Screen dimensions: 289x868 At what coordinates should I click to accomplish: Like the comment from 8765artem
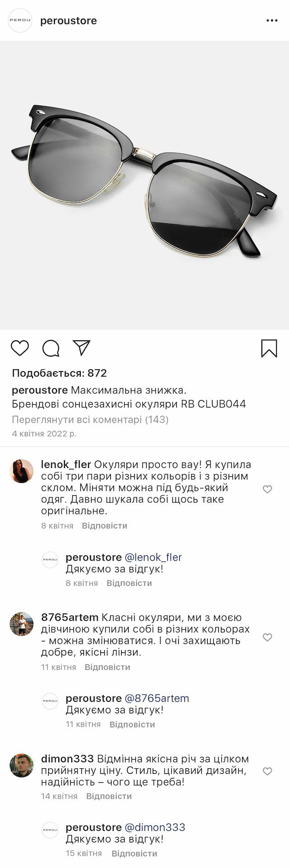click(x=267, y=637)
